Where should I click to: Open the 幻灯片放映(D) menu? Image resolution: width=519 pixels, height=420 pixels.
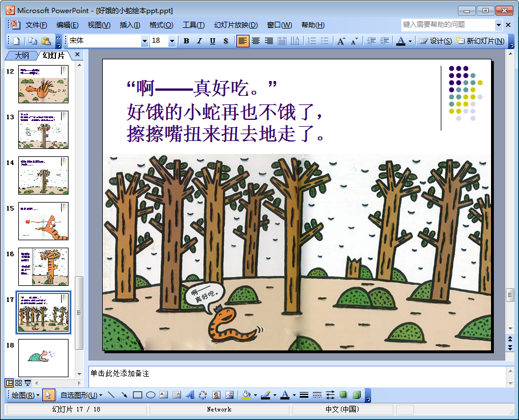coord(236,25)
